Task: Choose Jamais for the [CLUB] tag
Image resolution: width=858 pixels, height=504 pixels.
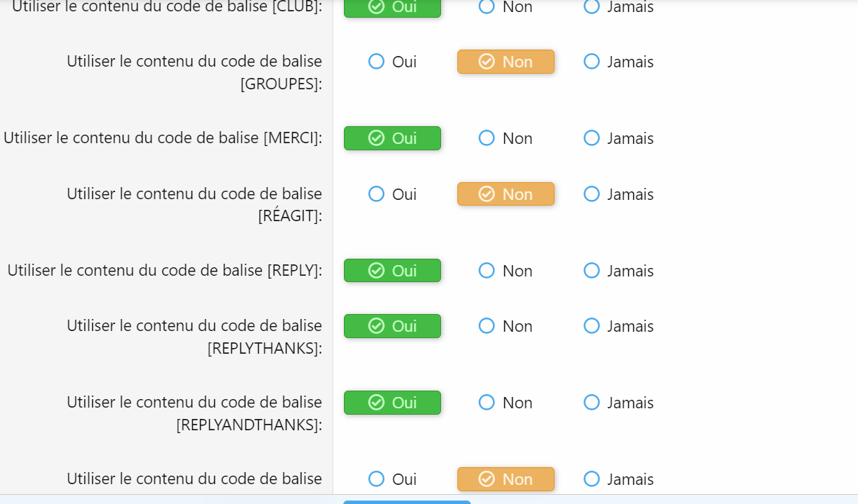Action: click(591, 6)
